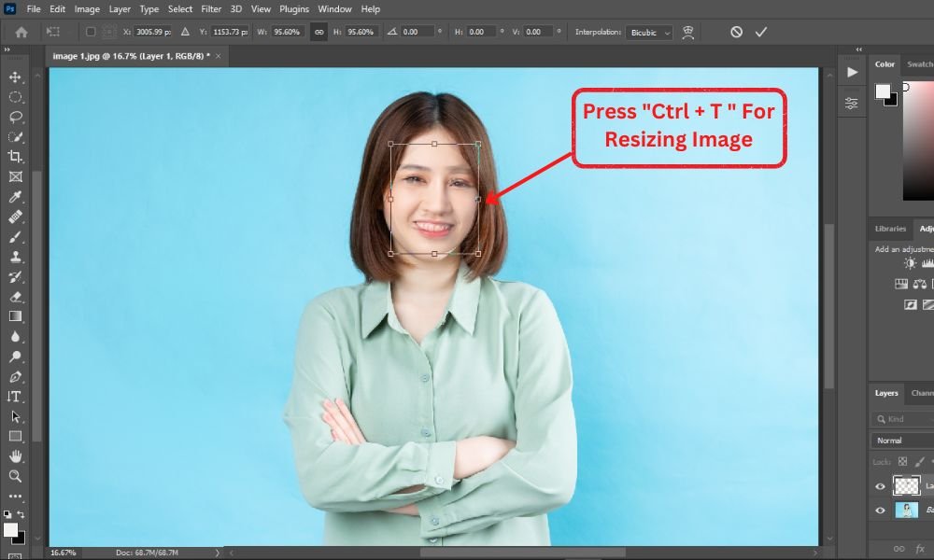Close the image 1.jpg document tab

[218, 56]
